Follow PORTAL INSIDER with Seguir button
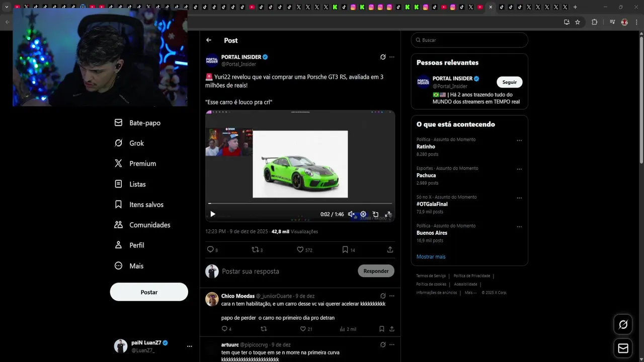Screen dimensions: 644x362 point(509,82)
